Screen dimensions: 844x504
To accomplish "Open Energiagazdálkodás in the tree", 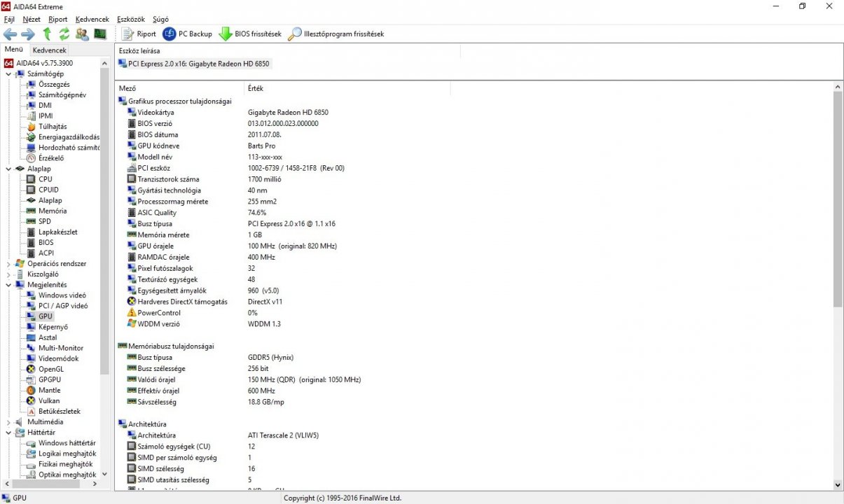I will pos(69,137).
